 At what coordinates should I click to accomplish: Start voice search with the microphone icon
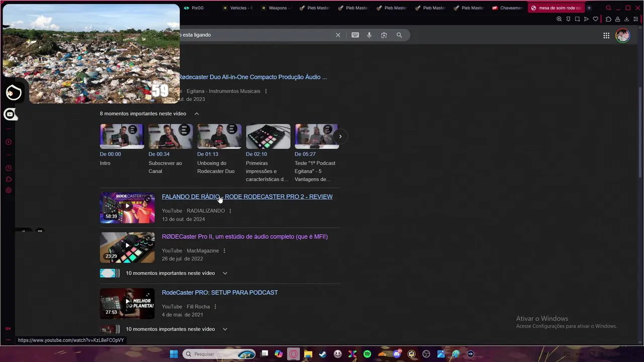[x=369, y=35]
